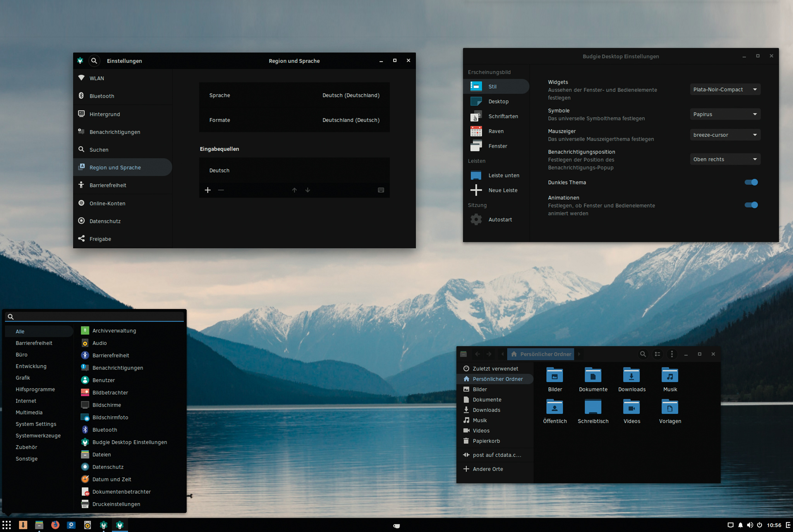
Task: Add input source with plus icon
Action: tap(208, 190)
